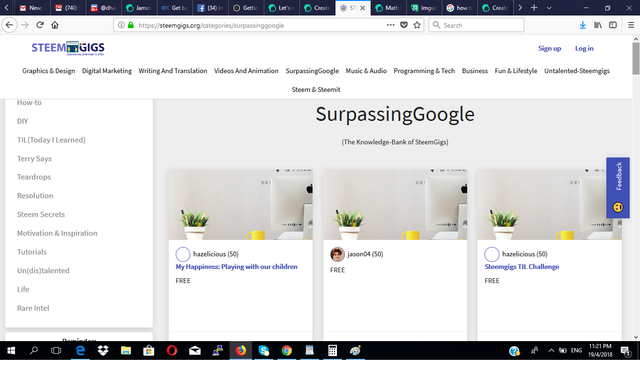Open File Explorer from taskbar

coord(126,350)
